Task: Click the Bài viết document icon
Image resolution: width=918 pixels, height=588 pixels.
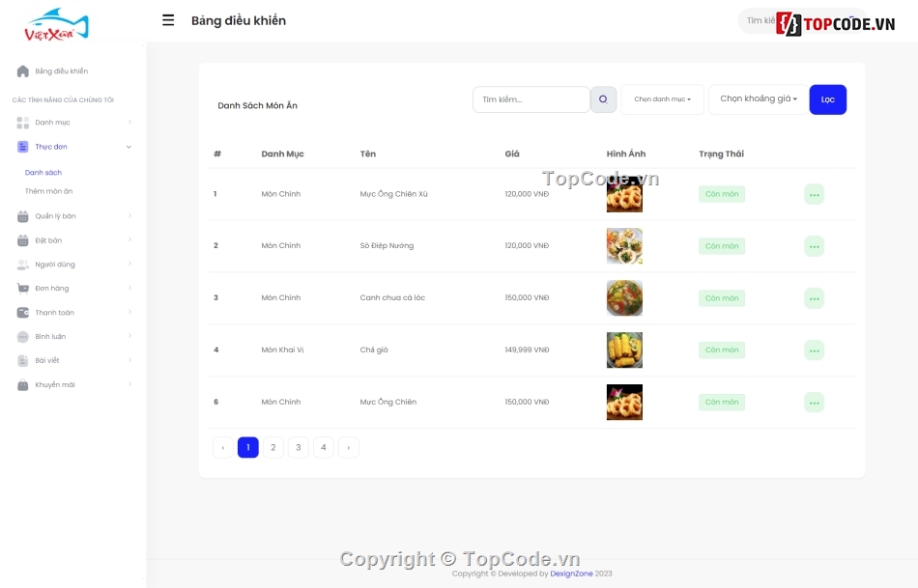Action: click(x=23, y=360)
